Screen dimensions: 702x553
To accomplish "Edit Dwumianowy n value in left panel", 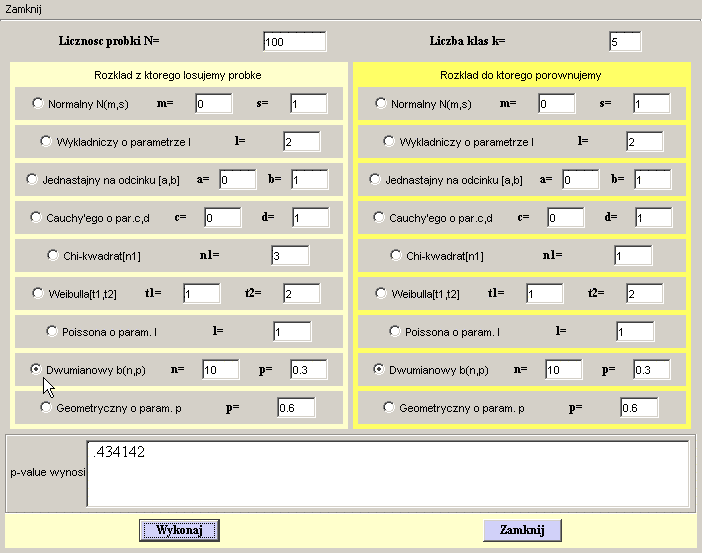I will tap(220, 369).
